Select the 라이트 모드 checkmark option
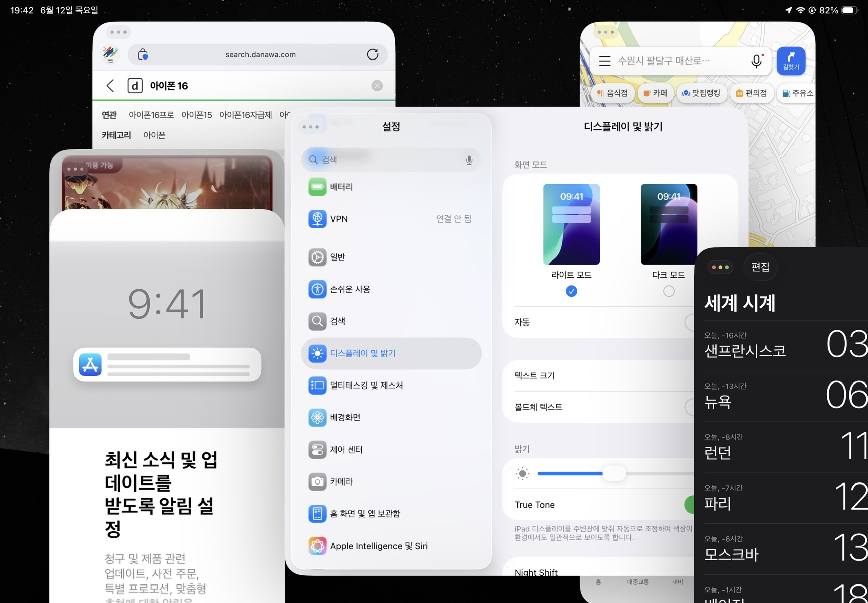This screenshot has width=868, height=603. 571,291
